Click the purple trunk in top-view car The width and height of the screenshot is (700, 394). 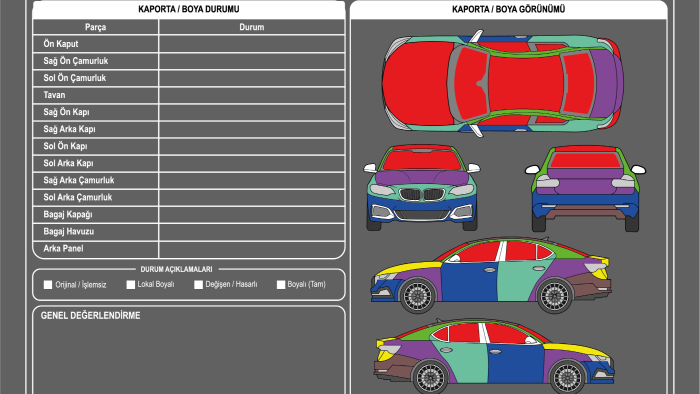pos(605,83)
